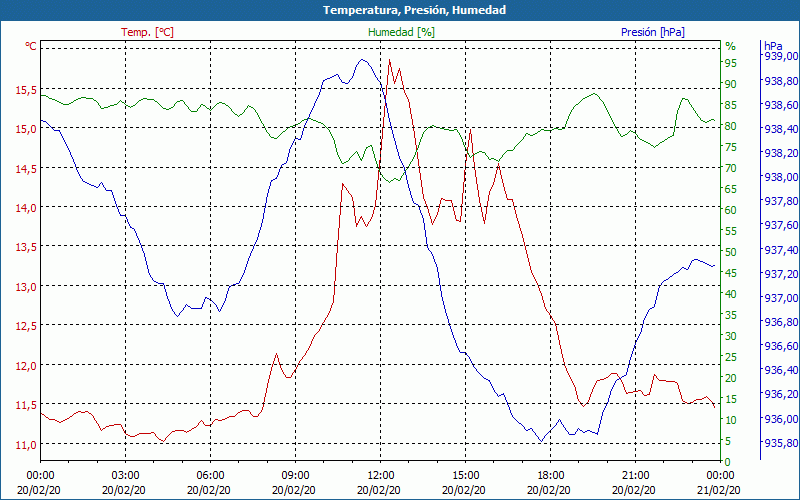Click the 15:00 time axis label
Viewport: 800px width, 500px height.
465,476
